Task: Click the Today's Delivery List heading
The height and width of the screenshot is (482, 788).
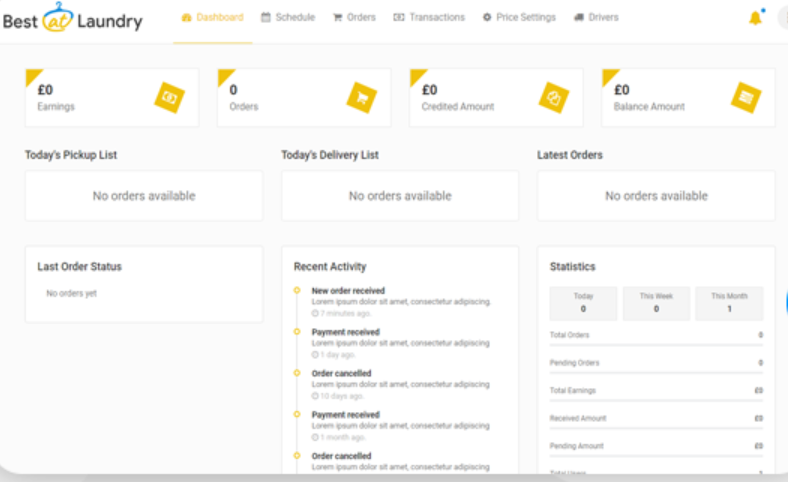Action: [330, 155]
